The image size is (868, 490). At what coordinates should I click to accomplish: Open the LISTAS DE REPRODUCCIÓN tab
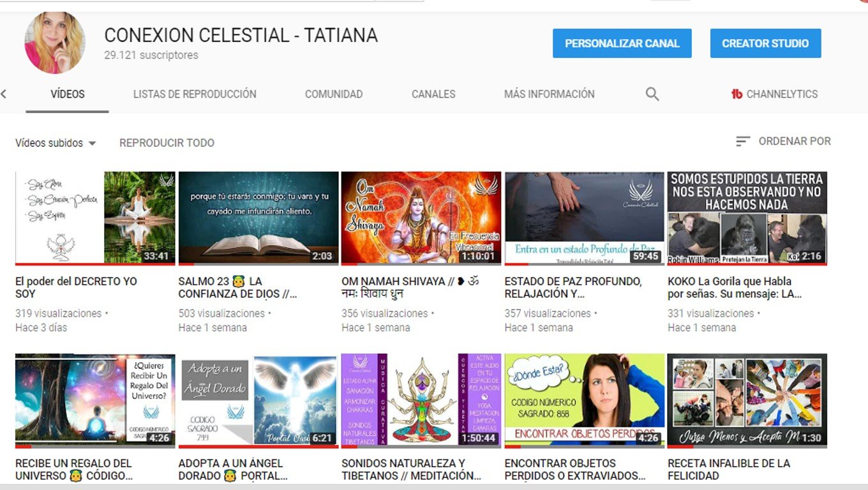[x=195, y=94]
